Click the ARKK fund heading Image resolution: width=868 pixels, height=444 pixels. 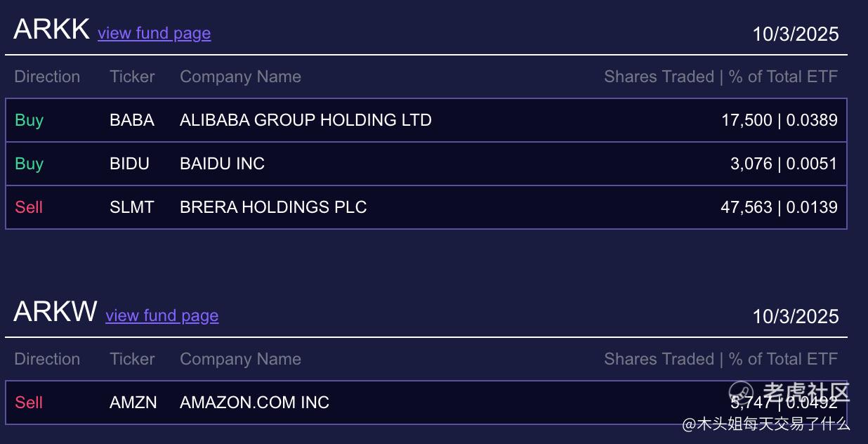[x=51, y=30]
